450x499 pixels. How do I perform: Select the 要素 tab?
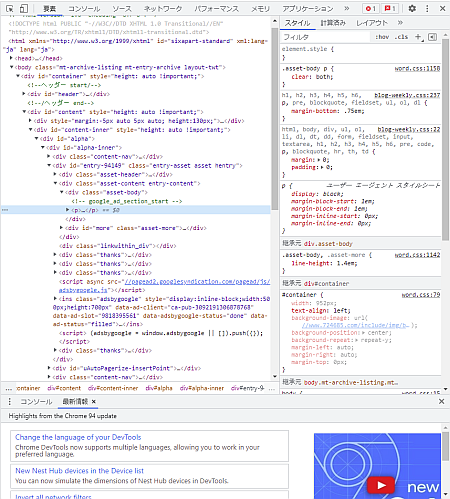pos(50,9)
